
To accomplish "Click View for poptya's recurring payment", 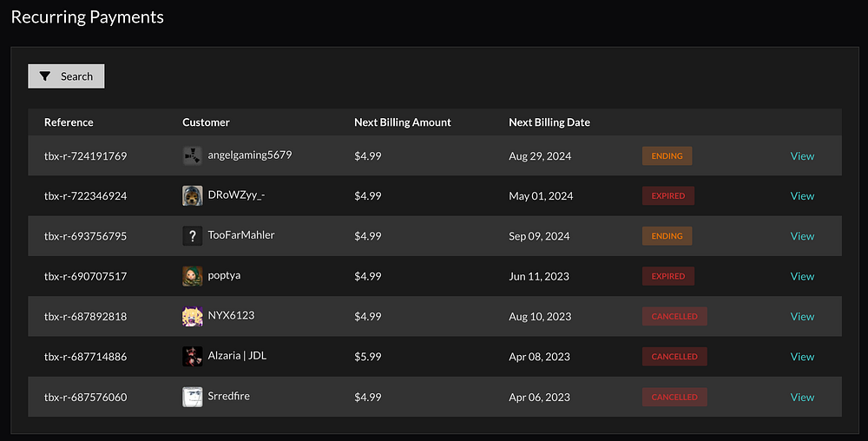I will click(x=802, y=276).
